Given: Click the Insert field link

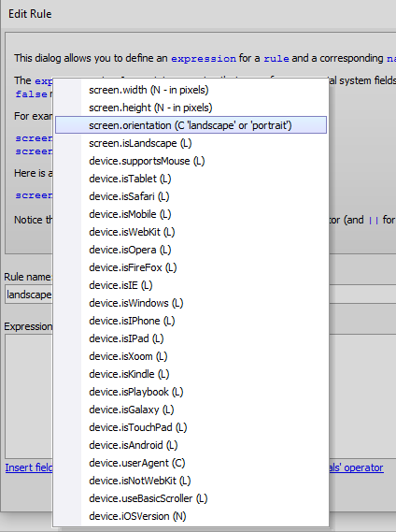Looking at the screenshot, I should pos(29,467).
